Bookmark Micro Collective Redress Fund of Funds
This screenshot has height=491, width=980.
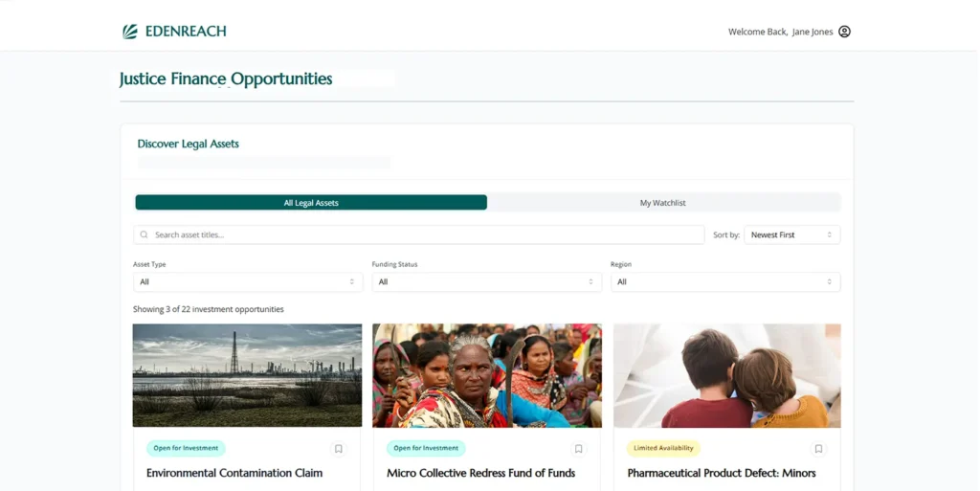coord(578,449)
